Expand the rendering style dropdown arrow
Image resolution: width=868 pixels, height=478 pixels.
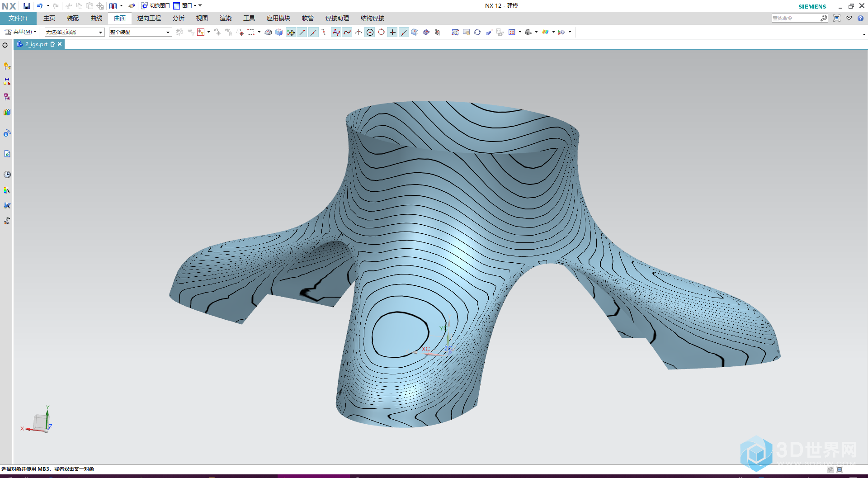pyautogui.click(x=536, y=32)
